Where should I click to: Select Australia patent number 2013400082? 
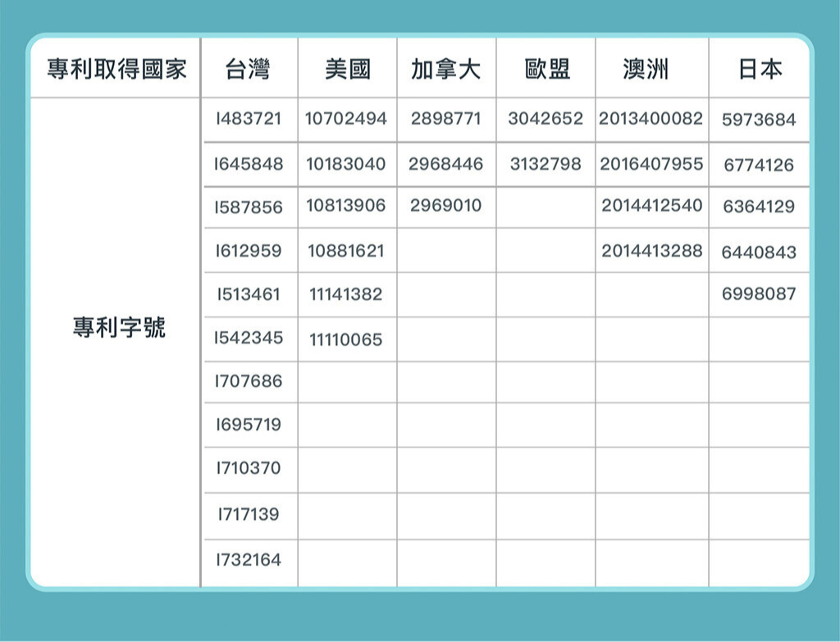[651, 119]
